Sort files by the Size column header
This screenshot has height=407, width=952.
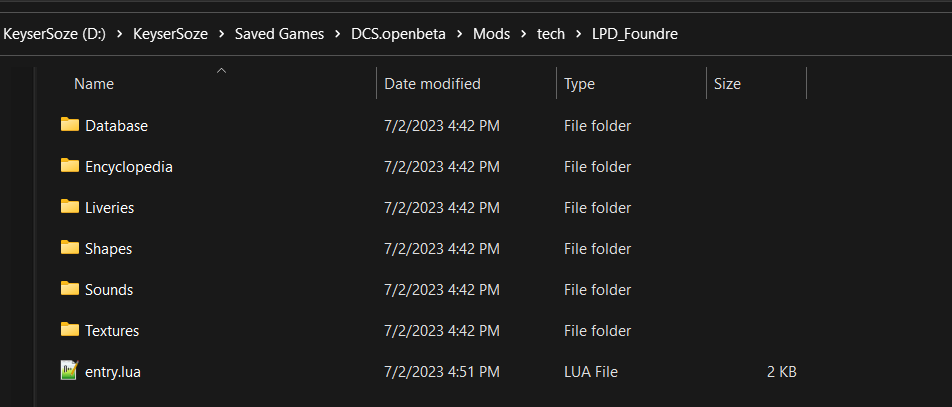click(727, 84)
